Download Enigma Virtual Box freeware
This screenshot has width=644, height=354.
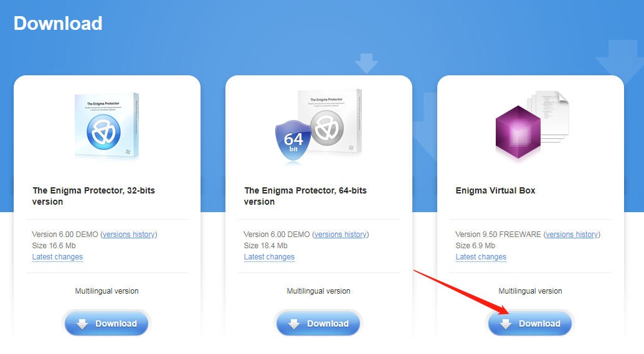click(530, 324)
